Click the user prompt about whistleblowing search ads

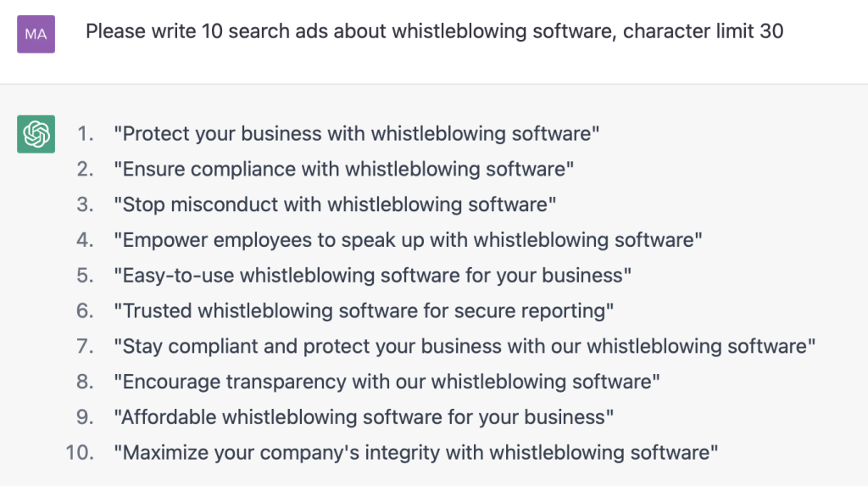[435, 31]
